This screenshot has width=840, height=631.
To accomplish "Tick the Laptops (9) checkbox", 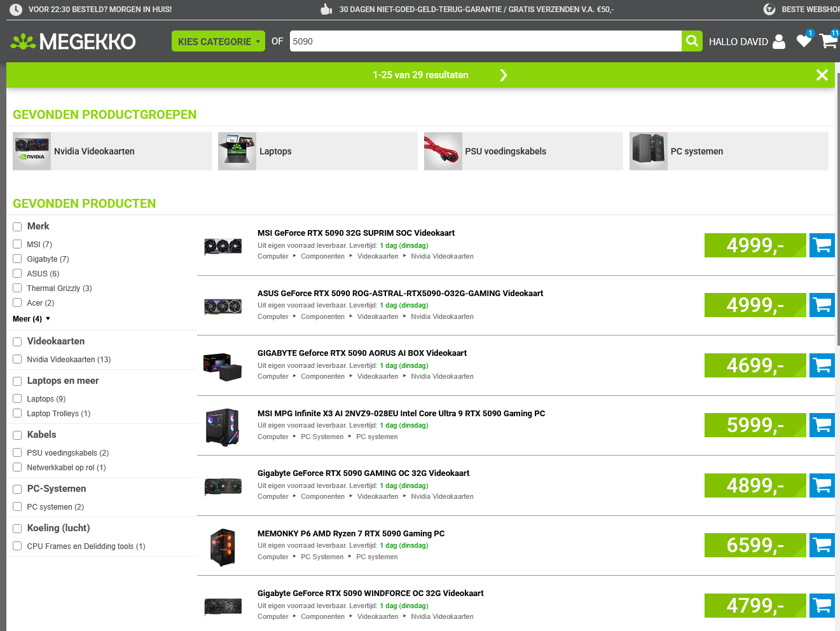I will click(x=17, y=398).
